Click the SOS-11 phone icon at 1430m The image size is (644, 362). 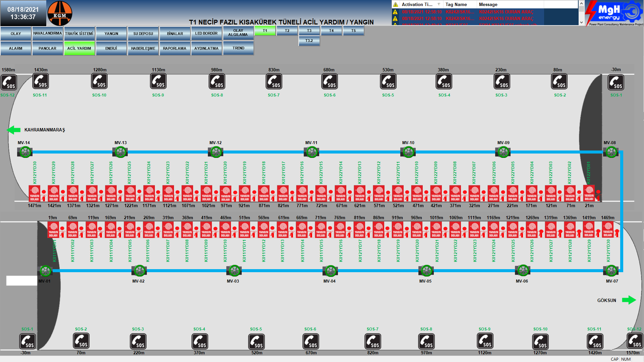(41, 81)
